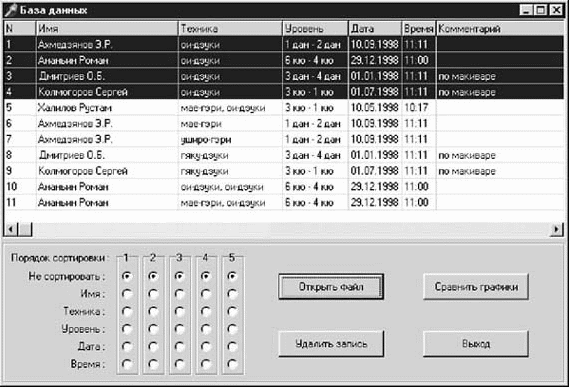Click level '1 дан - 2 дан' in row 6
Image resolution: width=570 pixels, height=388 pixels.
(x=313, y=124)
